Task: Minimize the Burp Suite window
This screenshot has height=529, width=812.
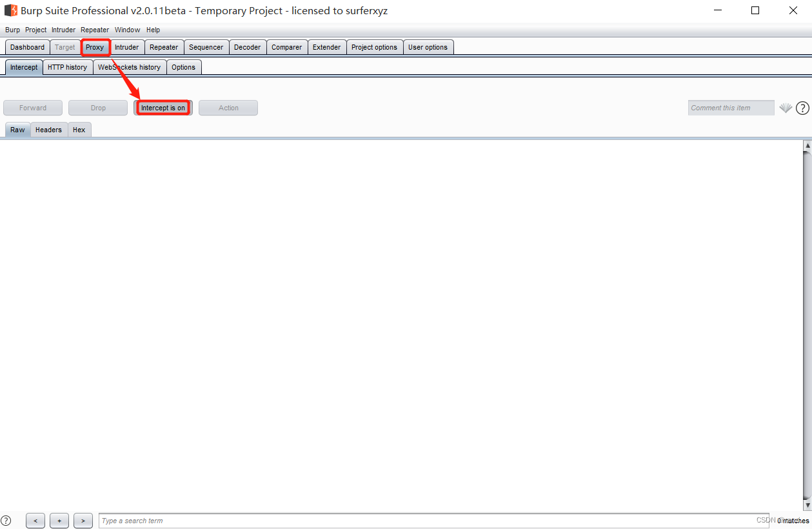Action: [x=718, y=10]
